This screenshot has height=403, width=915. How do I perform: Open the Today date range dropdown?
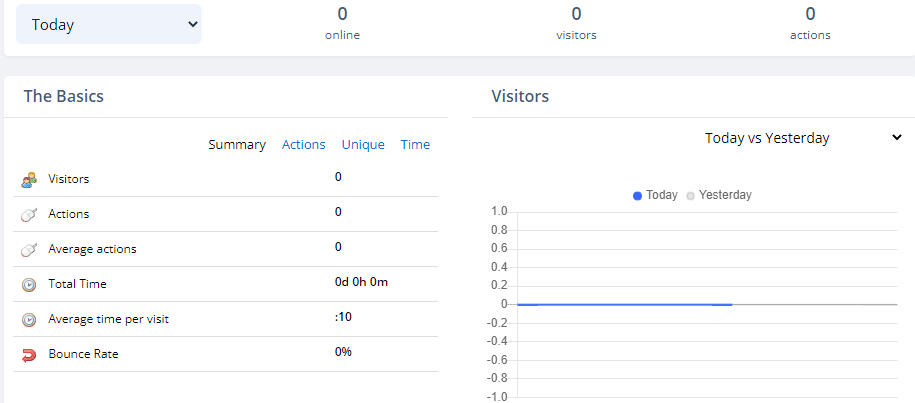pyautogui.click(x=109, y=25)
